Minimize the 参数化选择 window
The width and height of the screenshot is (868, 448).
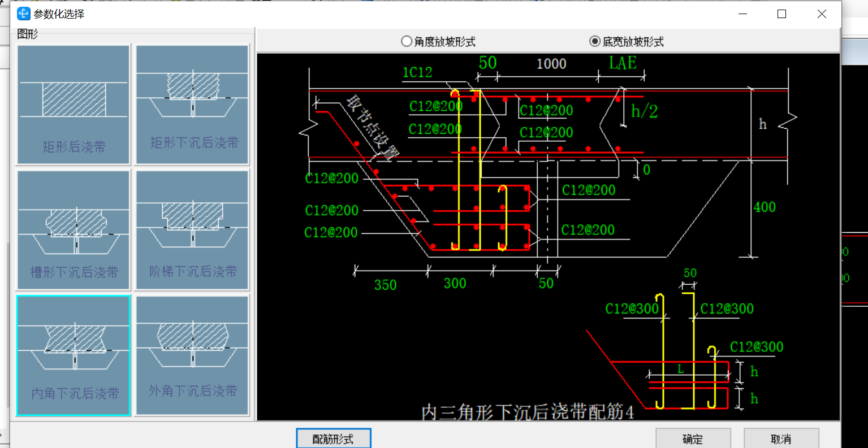click(x=743, y=14)
